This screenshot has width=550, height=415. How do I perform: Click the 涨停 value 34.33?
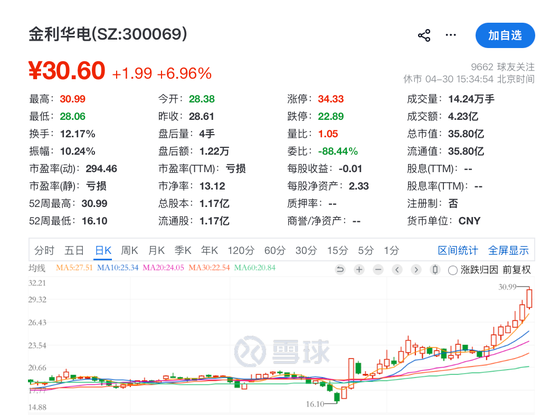tap(331, 99)
